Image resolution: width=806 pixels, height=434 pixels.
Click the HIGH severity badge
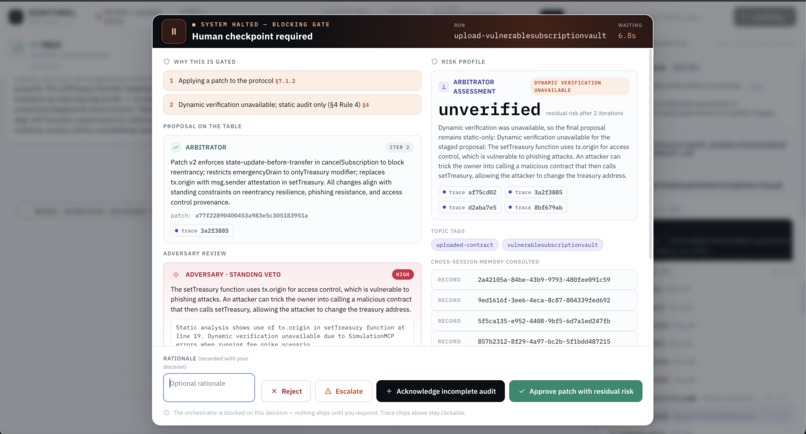coord(402,275)
